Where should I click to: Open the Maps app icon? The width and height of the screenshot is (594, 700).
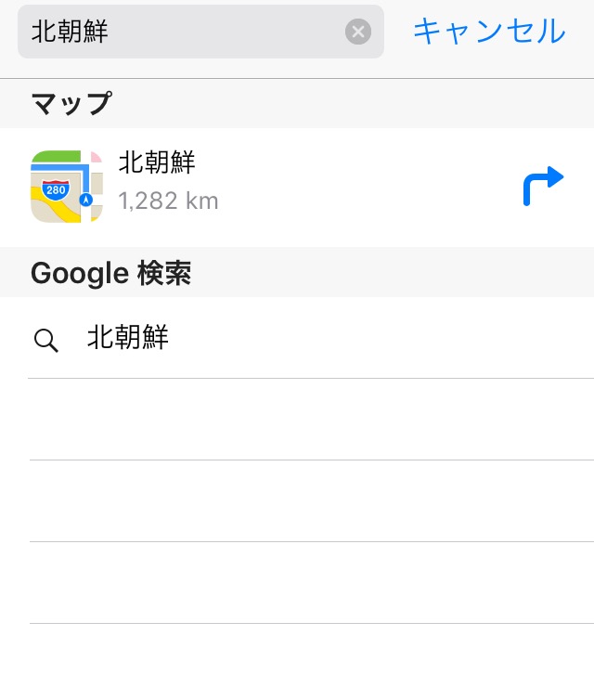[67, 187]
